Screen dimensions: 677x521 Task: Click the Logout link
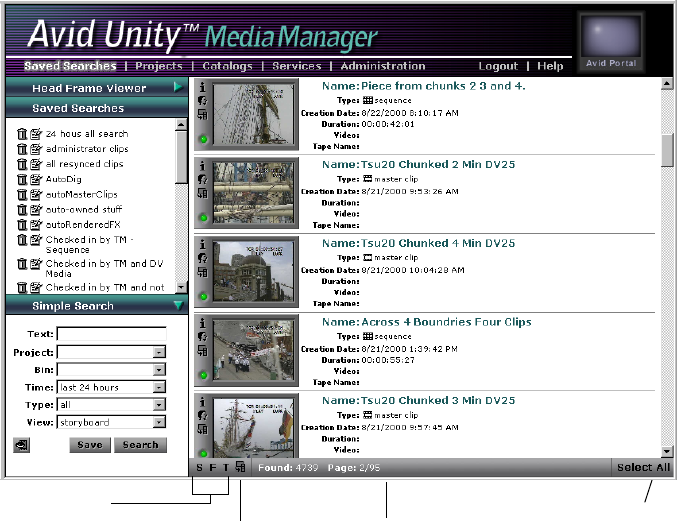[498, 66]
